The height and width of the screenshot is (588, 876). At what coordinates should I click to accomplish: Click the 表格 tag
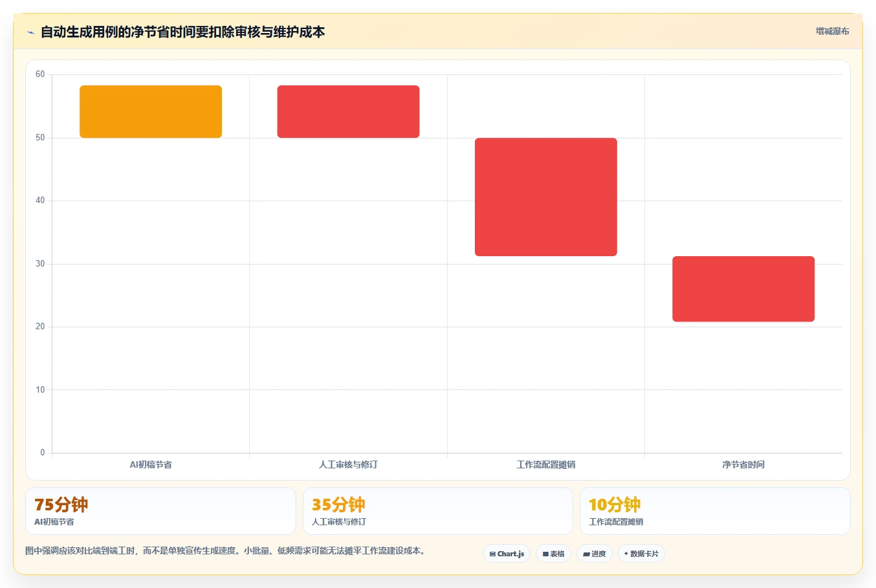pyautogui.click(x=553, y=554)
